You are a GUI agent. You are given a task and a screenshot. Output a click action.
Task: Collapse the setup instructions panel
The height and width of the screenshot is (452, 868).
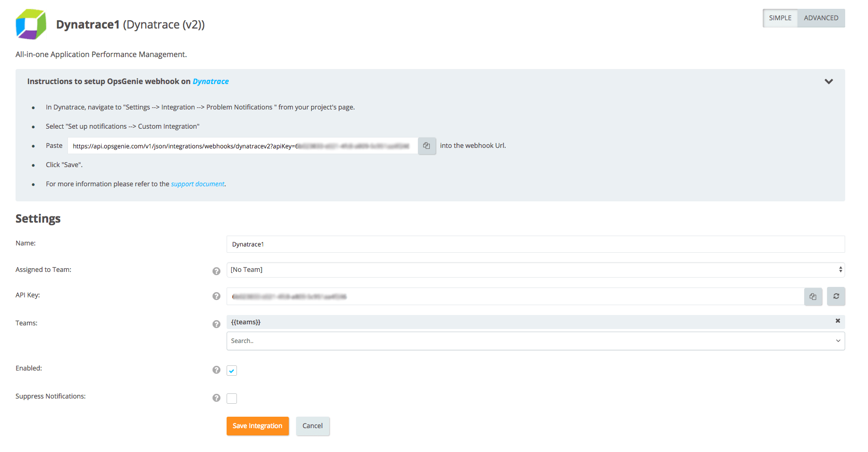click(829, 81)
